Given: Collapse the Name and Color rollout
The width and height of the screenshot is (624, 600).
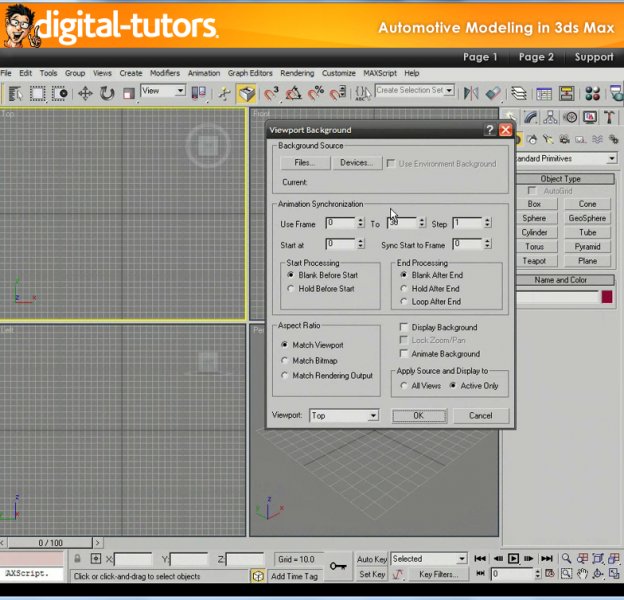Looking at the screenshot, I should pos(560,280).
